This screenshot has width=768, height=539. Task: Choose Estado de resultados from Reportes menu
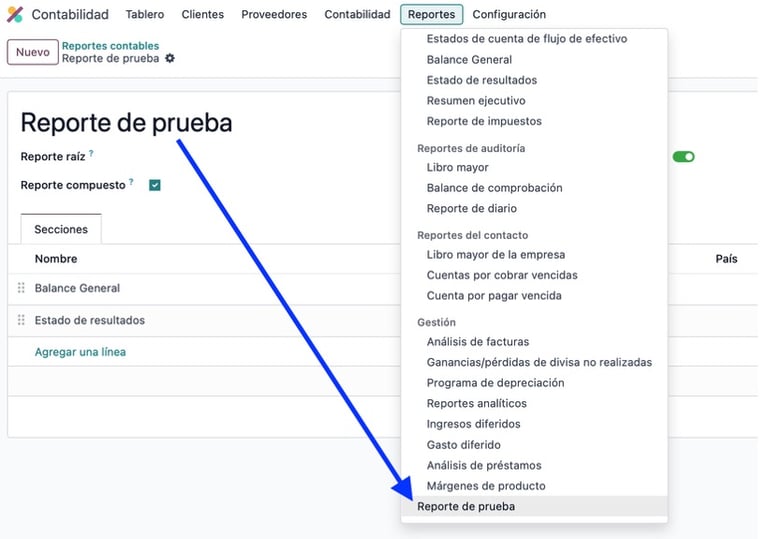click(481, 80)
